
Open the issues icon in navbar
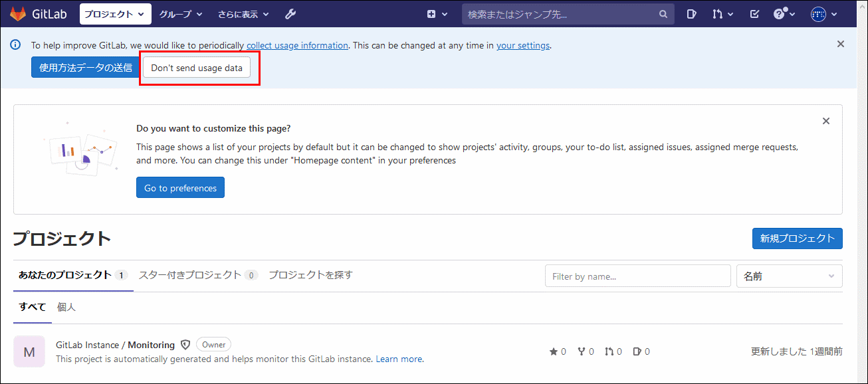691,14
